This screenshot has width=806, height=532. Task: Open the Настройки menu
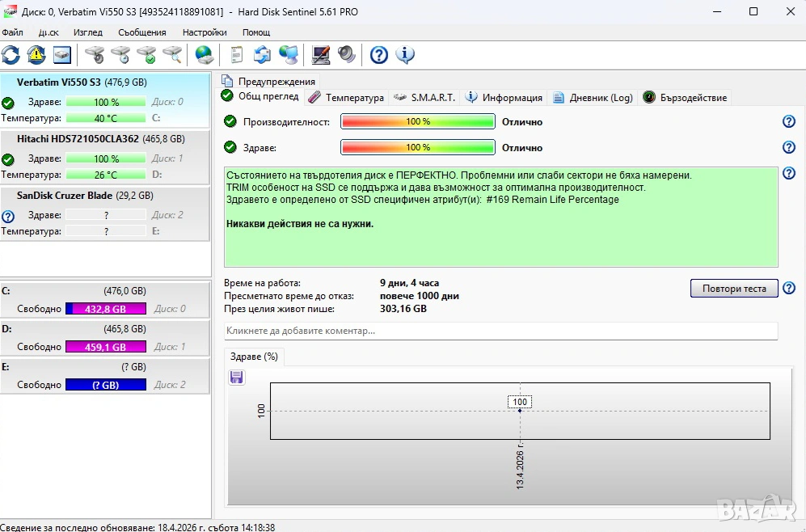click(x=205, y=32)
